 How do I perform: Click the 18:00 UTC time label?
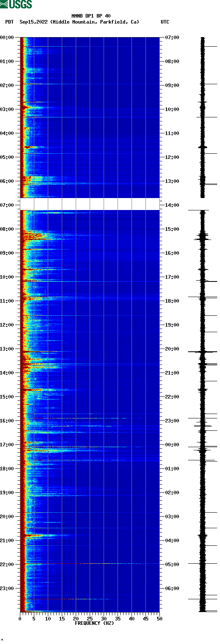[172, 301]
